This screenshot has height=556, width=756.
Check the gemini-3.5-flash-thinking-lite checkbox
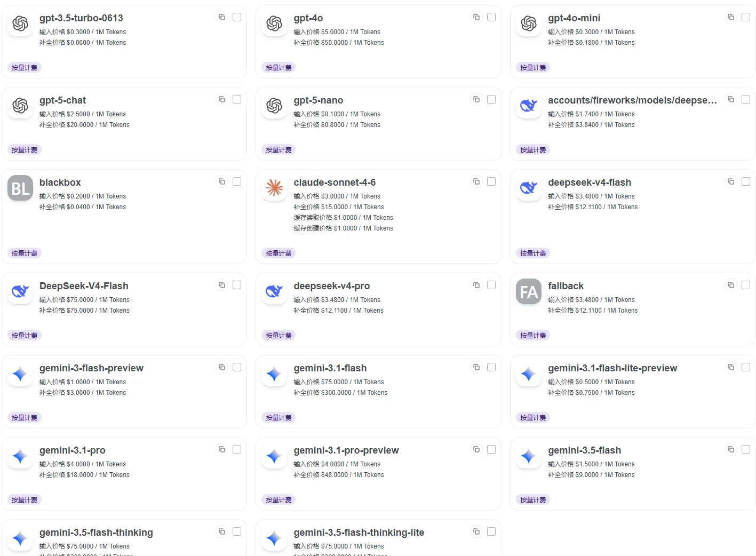tap(491, 531)
